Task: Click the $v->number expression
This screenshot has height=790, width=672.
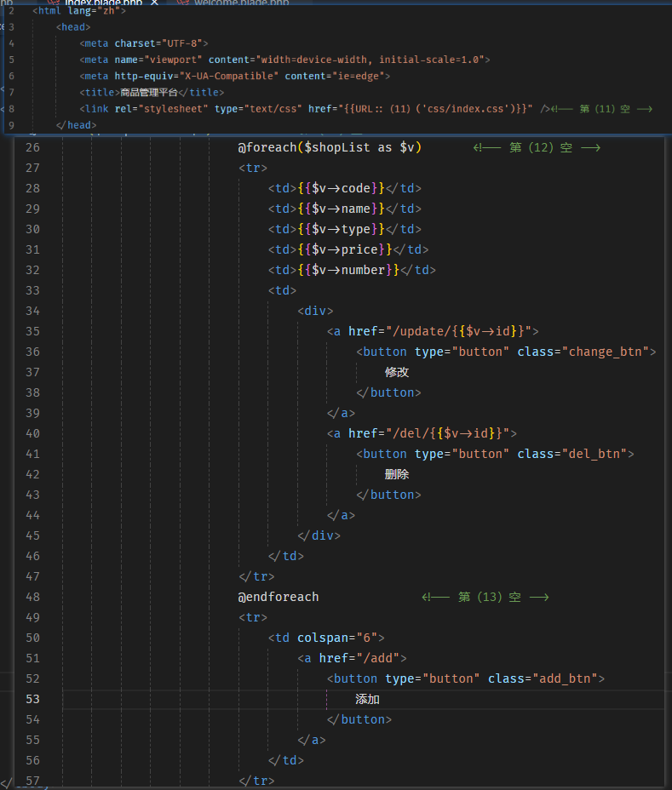Action: [x=348, y=270]
